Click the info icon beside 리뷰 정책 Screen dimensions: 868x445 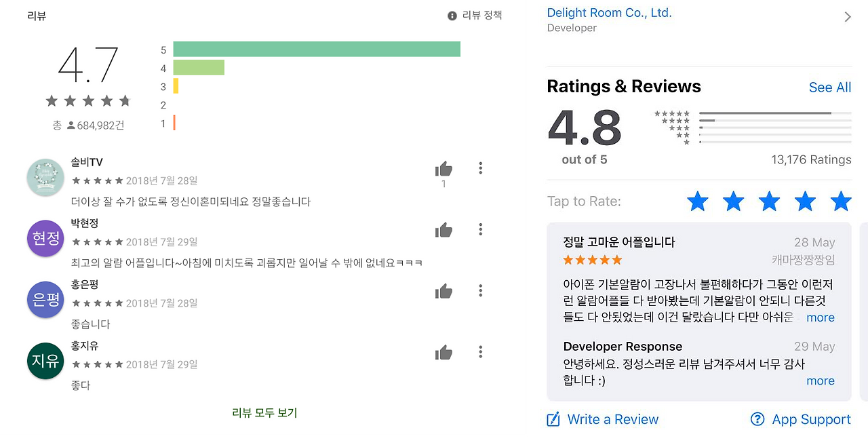[452, 16]
